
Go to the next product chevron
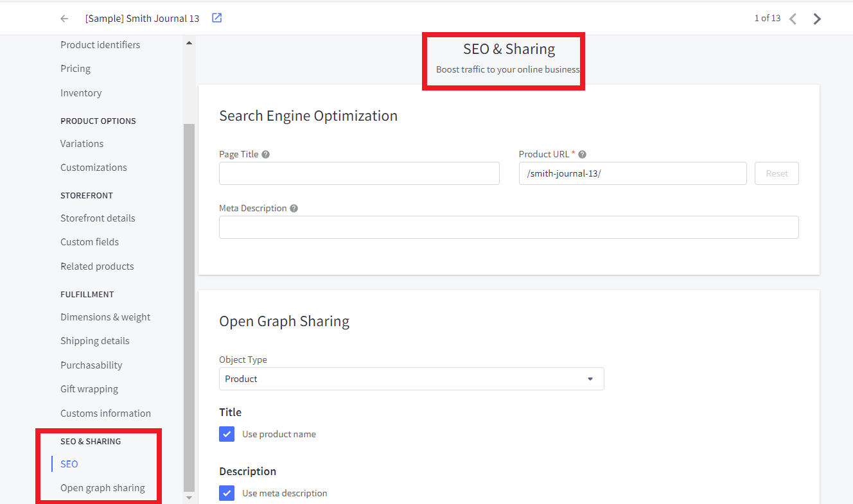(x=817, y=19)
